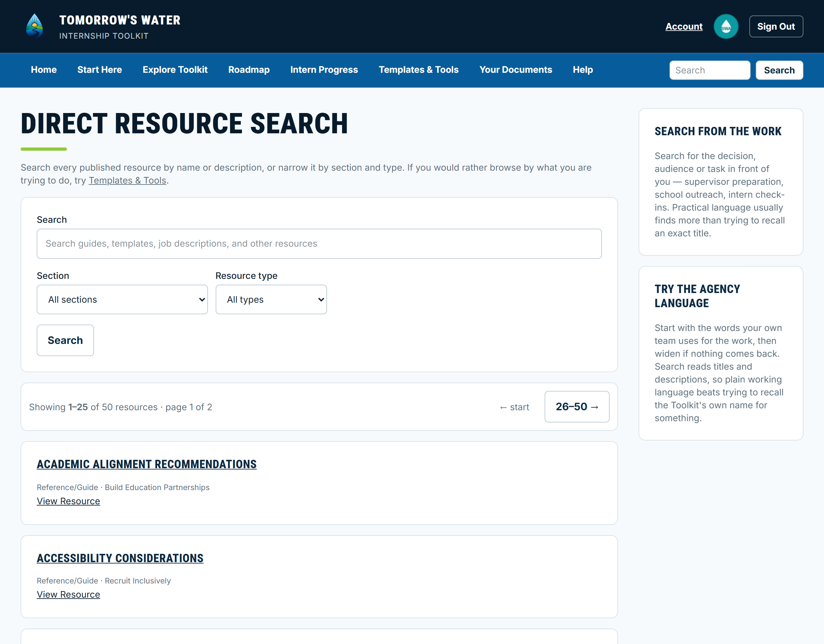Go to the Home menu item
The width and height of the screenshot is (824, 644).
click(x=44, y=70)
